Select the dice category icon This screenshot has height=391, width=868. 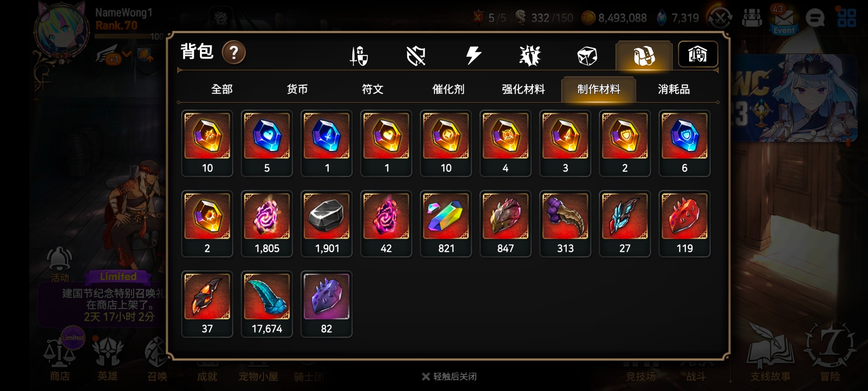(587, 56)
